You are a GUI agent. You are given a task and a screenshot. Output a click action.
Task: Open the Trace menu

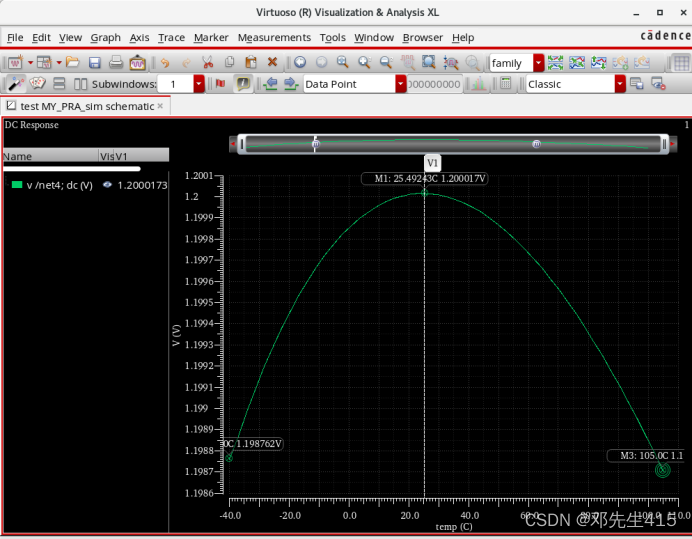coord(171,38)
